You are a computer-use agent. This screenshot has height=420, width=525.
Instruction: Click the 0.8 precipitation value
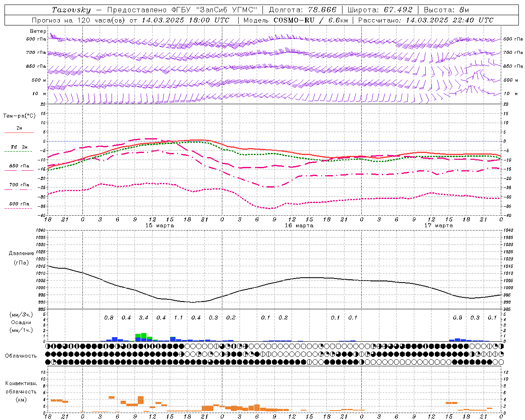point(109,318)
